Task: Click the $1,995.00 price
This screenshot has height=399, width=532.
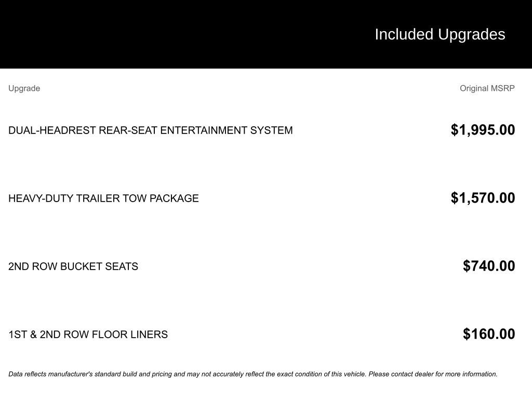Action: tap(483, 130)
